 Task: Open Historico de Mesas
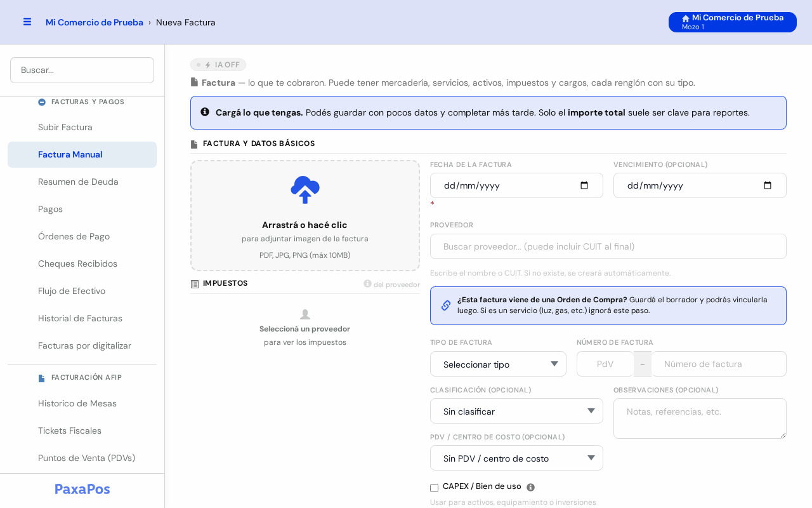[x=82, y=403]
